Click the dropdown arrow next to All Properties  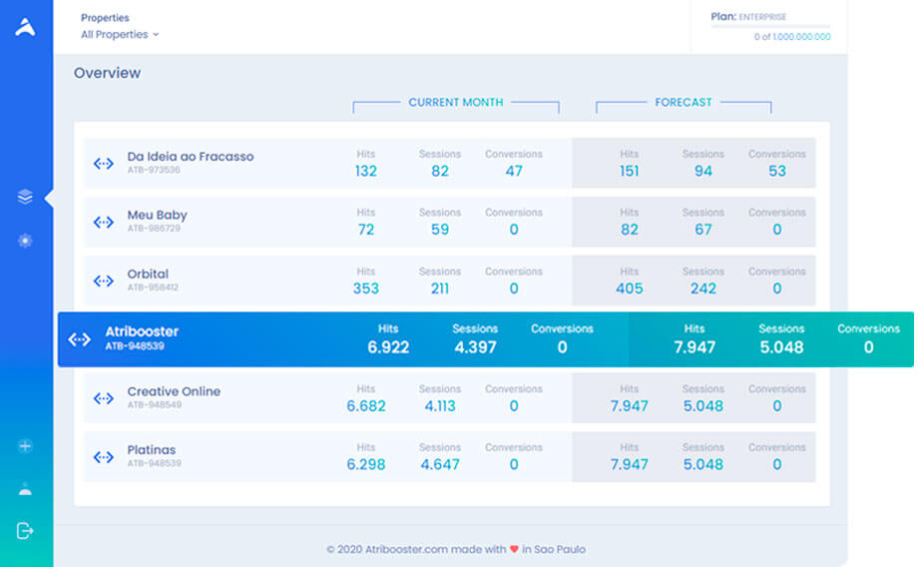156,35
